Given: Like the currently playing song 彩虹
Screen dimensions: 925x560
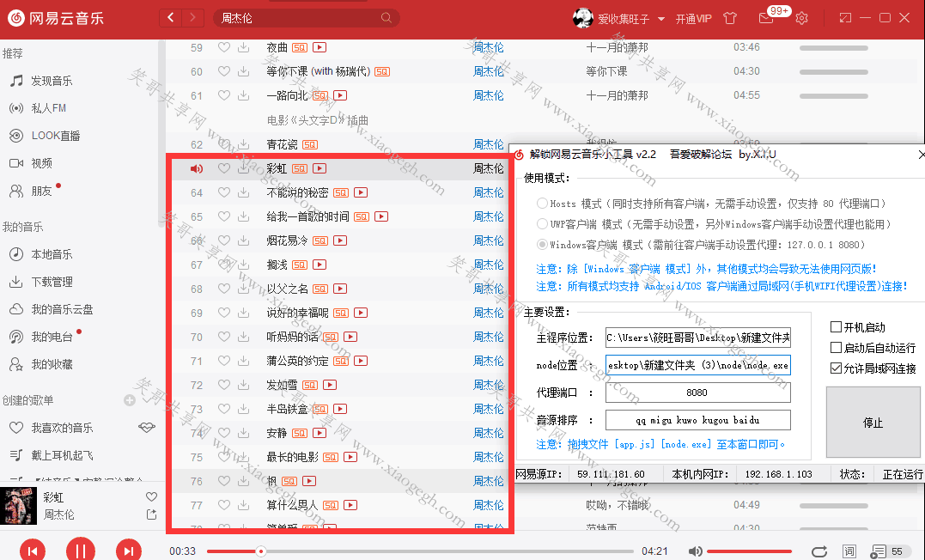Looking at the screenshot, I should [152, 496].
